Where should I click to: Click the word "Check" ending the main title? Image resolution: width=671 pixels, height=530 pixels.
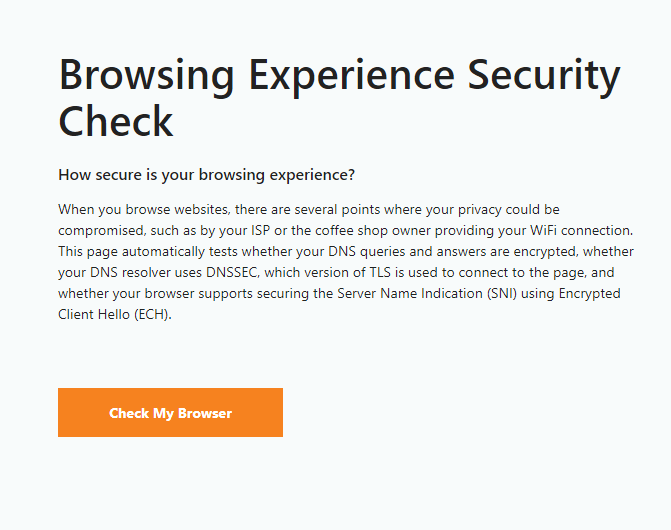pyautogui.click(x=116, y=122)
